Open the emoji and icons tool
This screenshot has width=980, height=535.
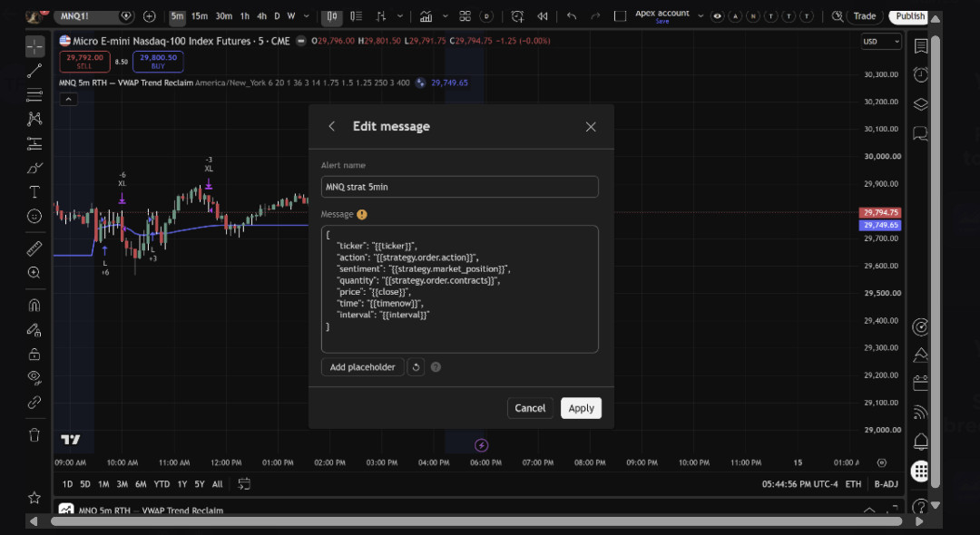tap(34, 216)
